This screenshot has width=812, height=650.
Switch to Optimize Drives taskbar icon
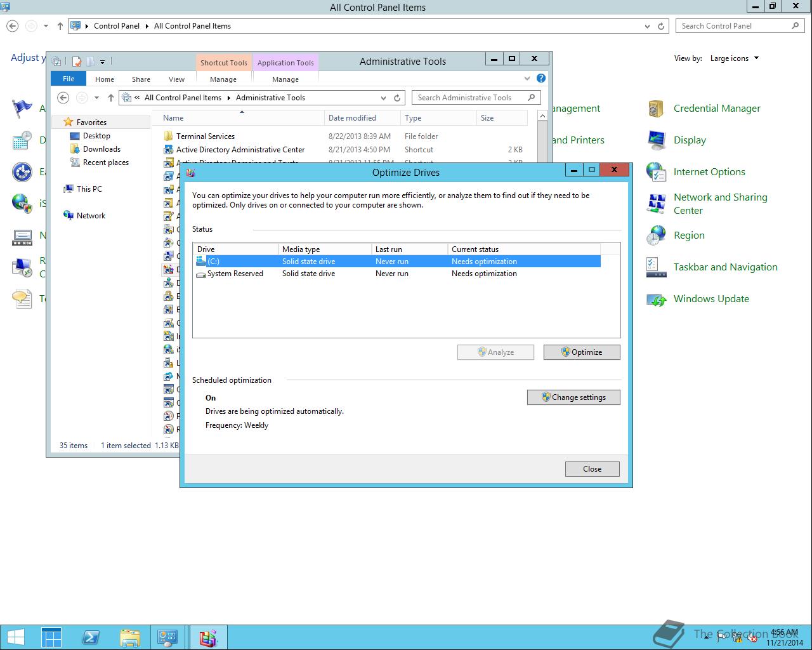click(x=208, y=637)
